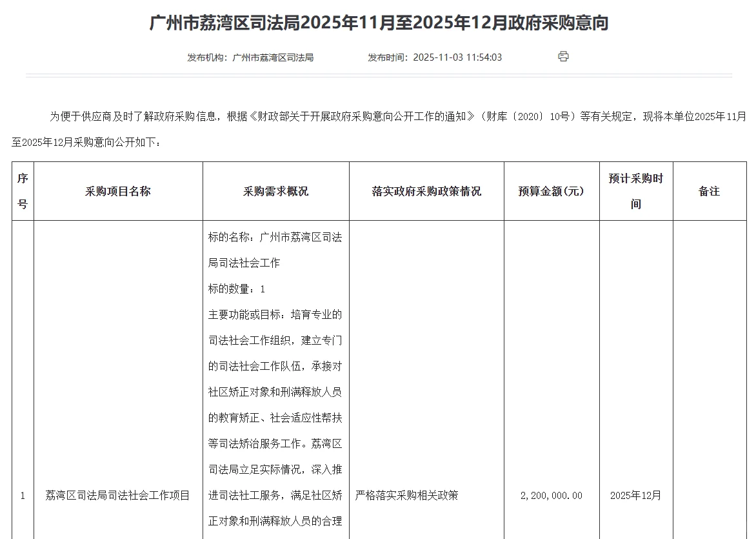This screenshot has height=539, width=756.
Task: Click the budget amount 2,200,000.00
Action: pyautogui.click(x=552, y=496)
